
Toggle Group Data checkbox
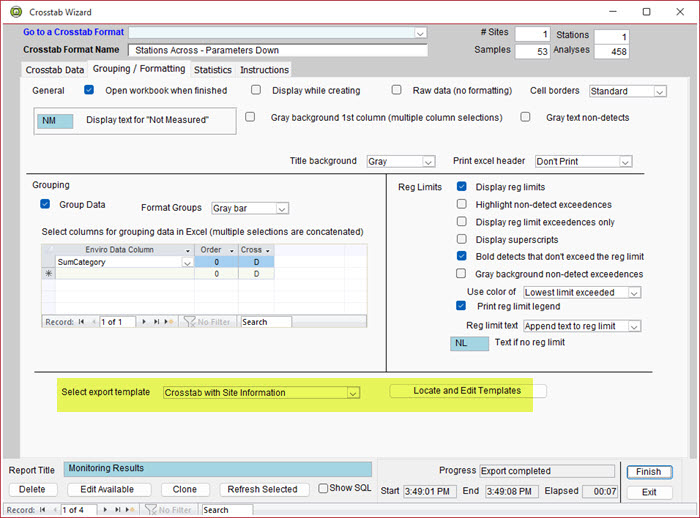pos(45,204)
